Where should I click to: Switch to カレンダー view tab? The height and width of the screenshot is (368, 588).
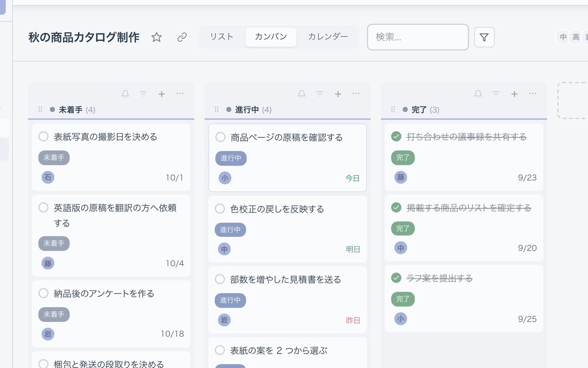(x=328, y=37)
